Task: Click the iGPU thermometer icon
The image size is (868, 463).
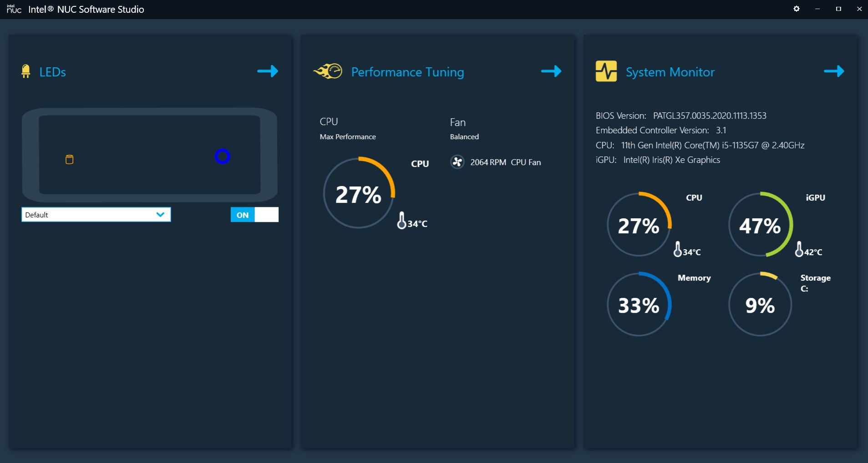Action: click(x=799, y=249)
